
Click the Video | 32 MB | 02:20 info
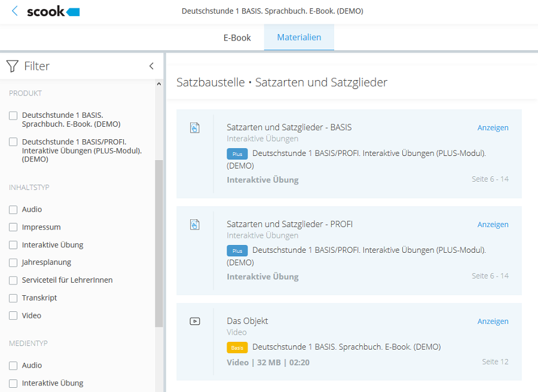[268, 363]
